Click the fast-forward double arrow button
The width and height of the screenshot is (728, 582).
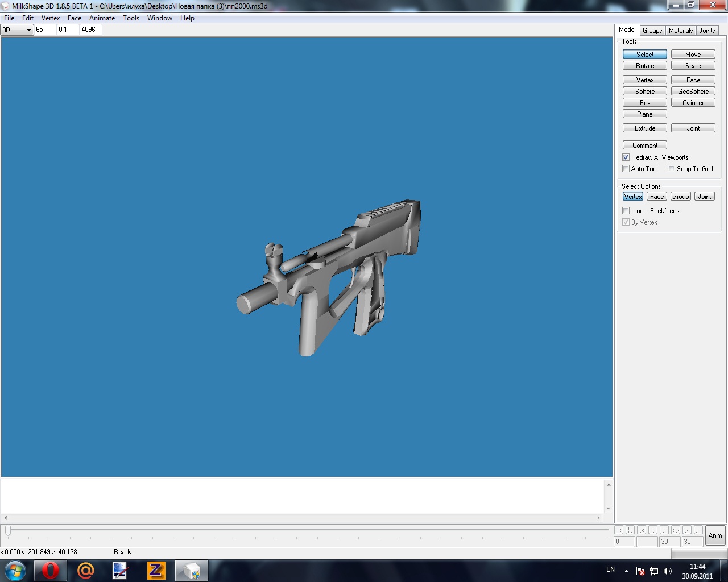coord(676,530)
